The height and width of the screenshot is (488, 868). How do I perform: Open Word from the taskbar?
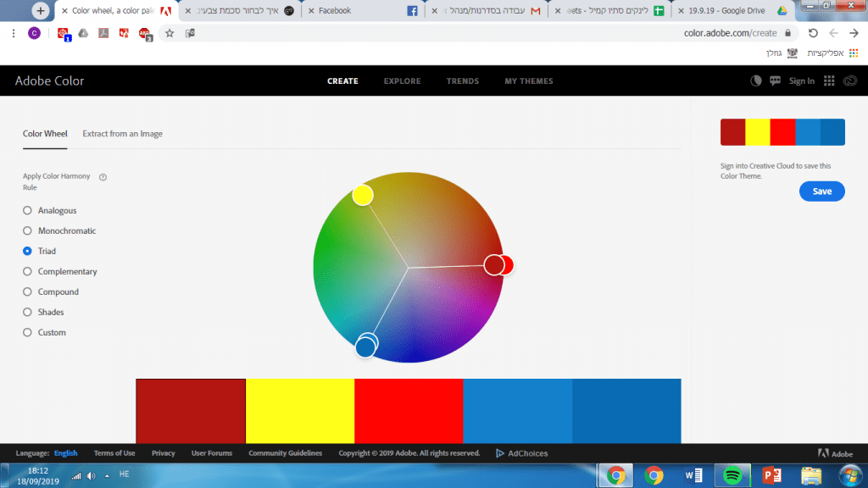pos(693,475)
